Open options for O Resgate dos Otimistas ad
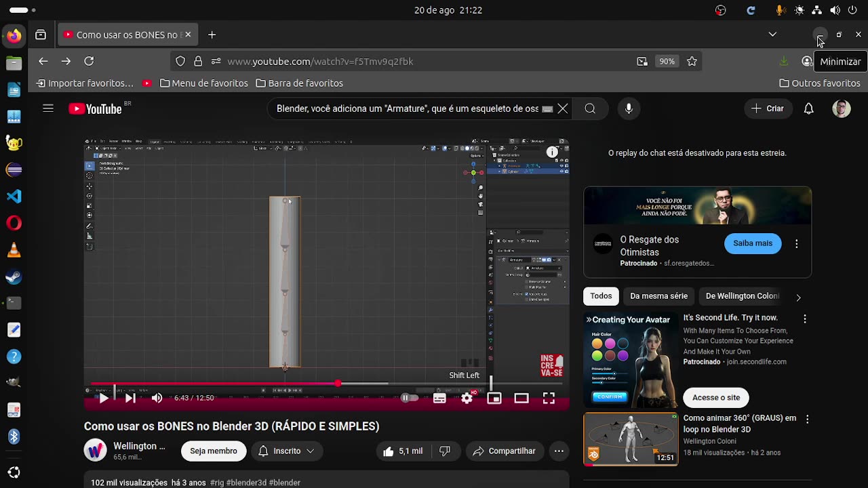868x488 pixels. [x=796, y=244]
